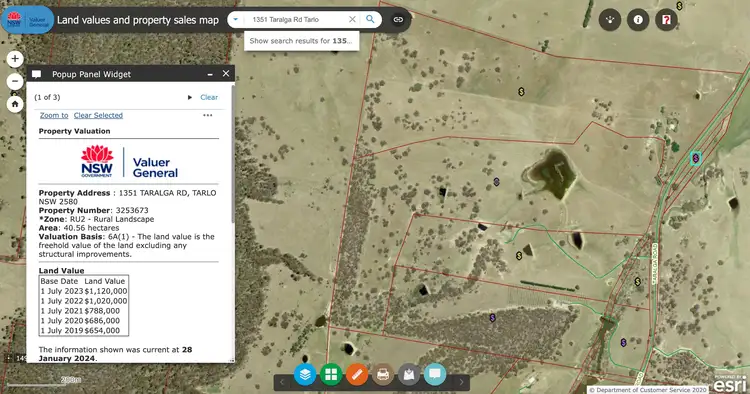Viewport: 750px width, 394px height.
Task: Click the 'Property Valuation' heading
Action: pos(75,131)
